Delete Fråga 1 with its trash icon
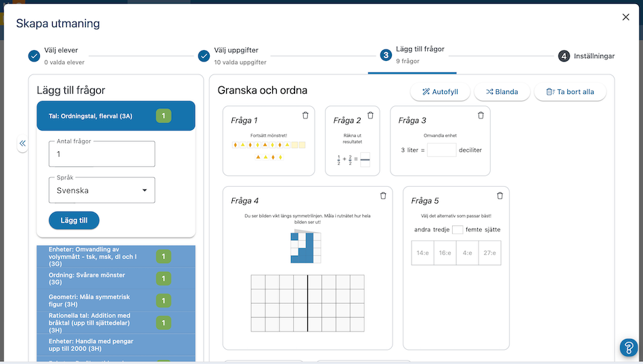The height and width of the screenshot is (364, 643). (305, 116)
